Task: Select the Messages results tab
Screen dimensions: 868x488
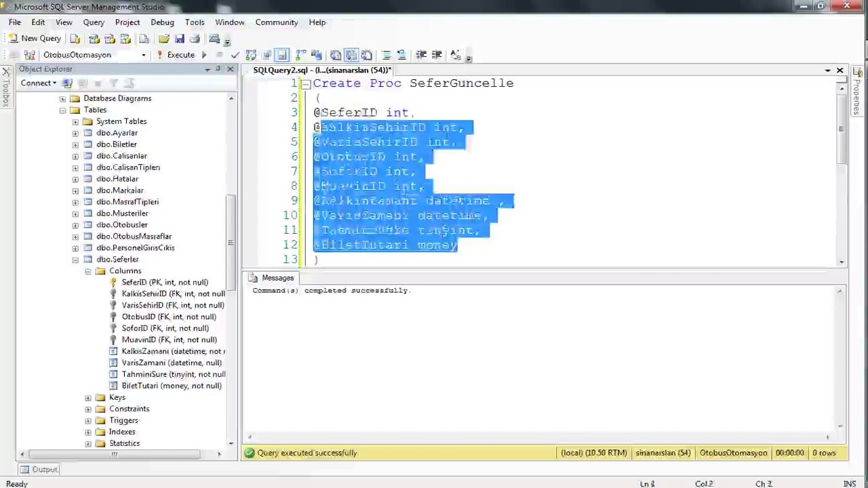Action: pos(271,278)
